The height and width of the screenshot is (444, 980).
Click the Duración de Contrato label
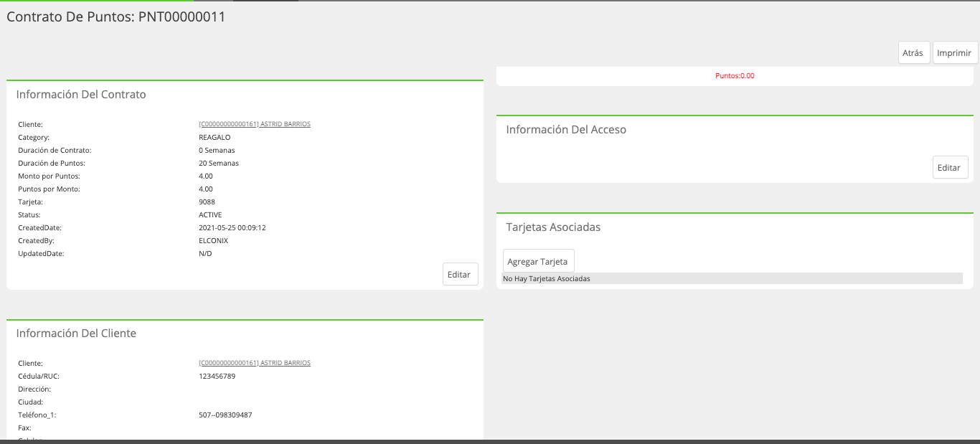tap(55, 150)
